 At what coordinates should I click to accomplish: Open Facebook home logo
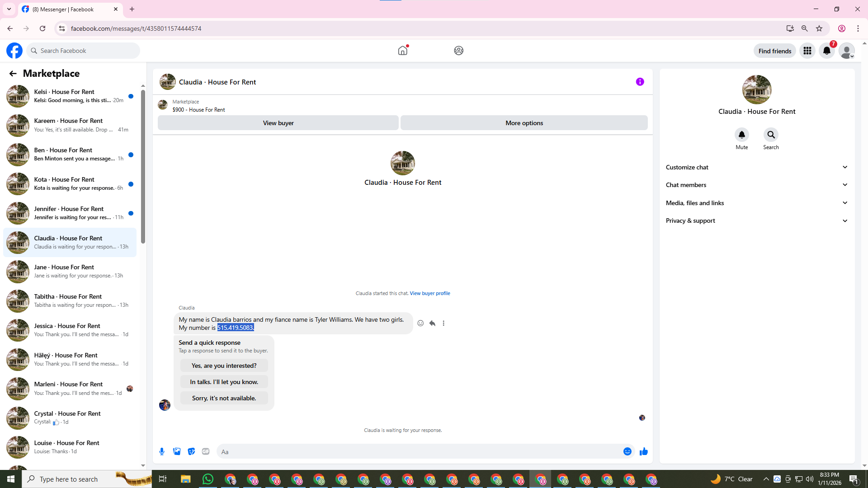coord(14,51)
